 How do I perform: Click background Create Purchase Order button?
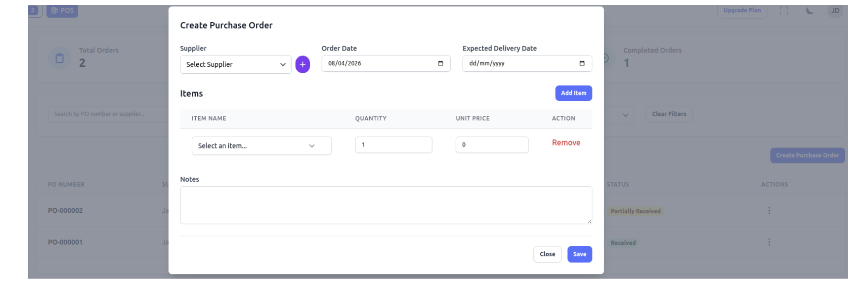point(807,155)
